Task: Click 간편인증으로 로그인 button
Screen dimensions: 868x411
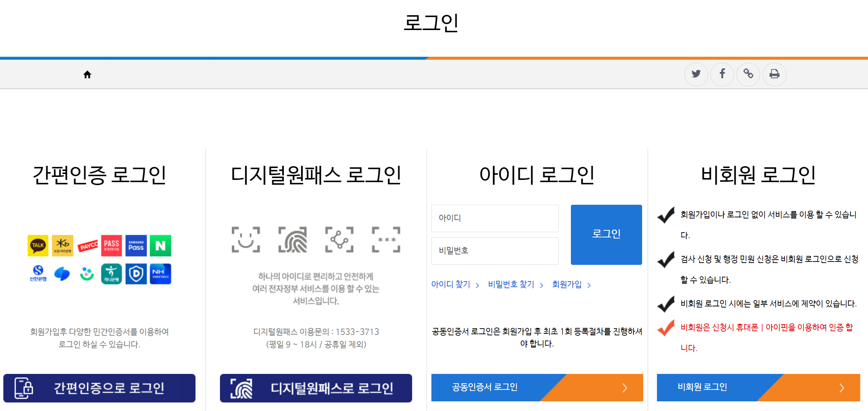Action: [99, 388]
